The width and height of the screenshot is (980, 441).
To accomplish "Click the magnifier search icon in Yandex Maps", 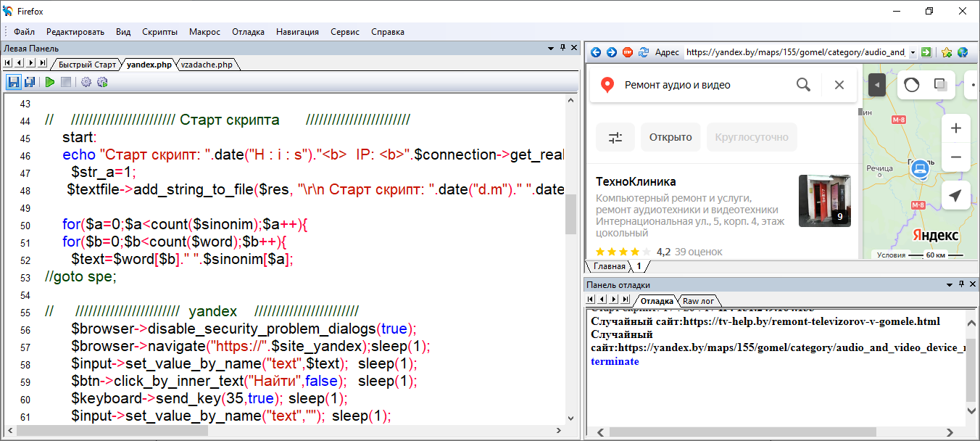I will (803, 85).
